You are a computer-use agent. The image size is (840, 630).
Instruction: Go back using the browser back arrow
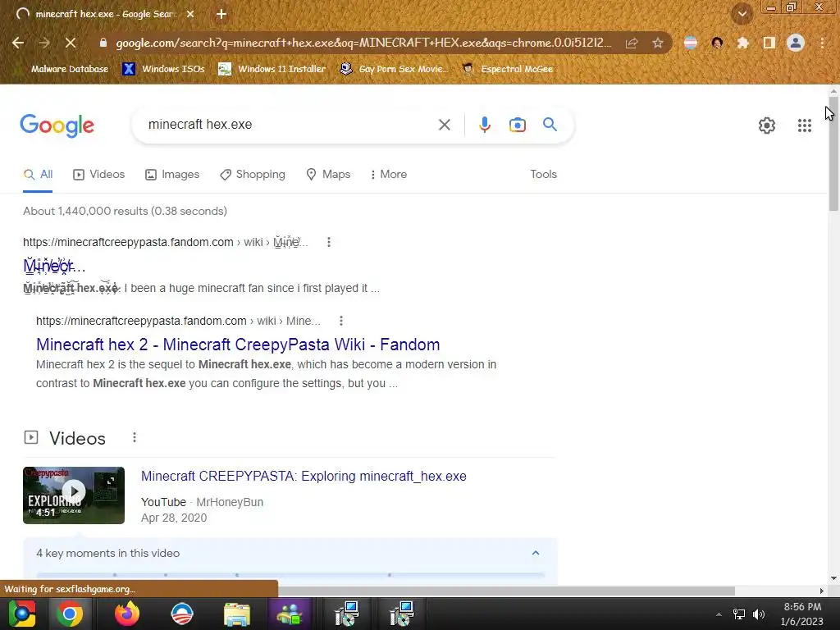point(18,43)
